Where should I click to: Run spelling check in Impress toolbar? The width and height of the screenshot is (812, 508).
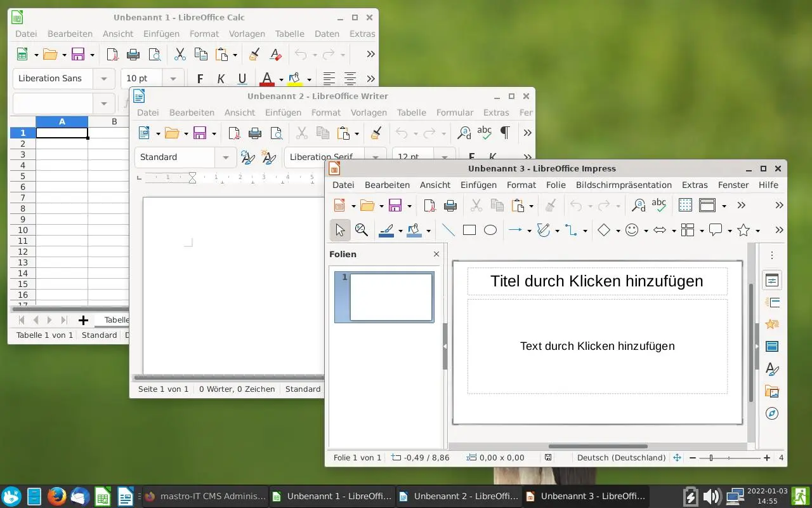click(659, 205)
